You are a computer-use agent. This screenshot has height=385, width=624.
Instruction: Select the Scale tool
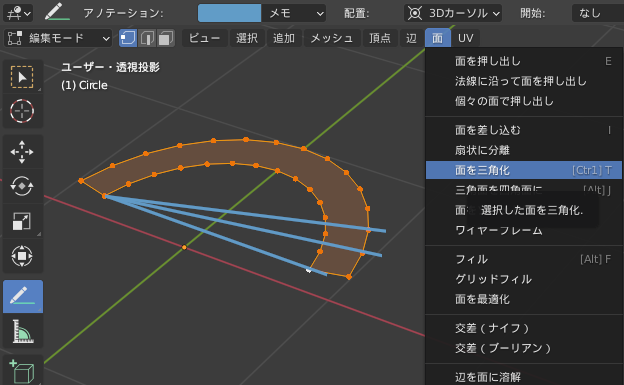22,221
